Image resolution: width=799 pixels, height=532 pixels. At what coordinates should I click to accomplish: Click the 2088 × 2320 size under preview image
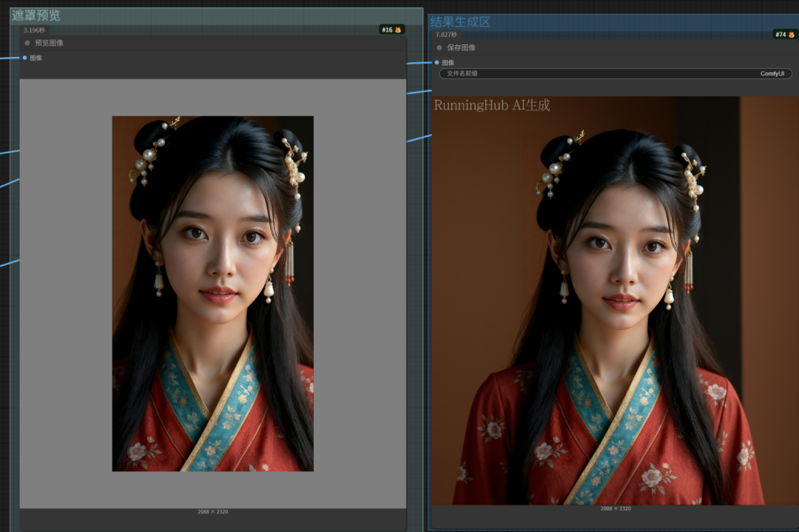(213, 511)
